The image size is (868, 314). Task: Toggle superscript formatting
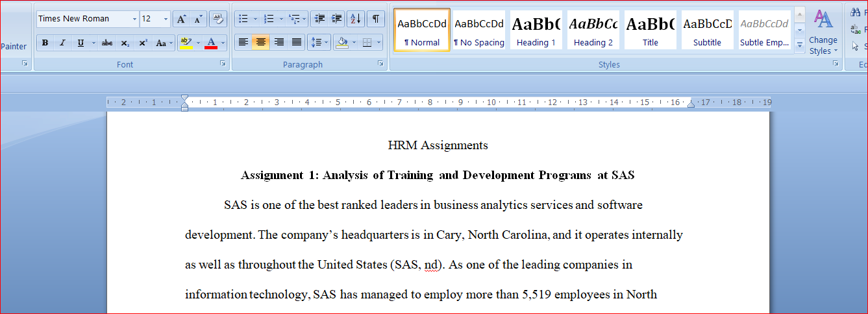(142, 43)
